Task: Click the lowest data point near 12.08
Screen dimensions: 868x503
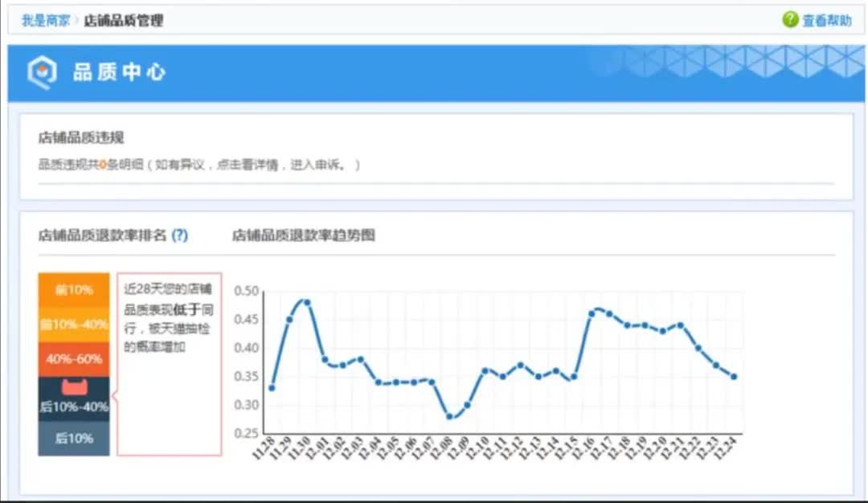Action: pyautogui.click(x=448, y=417)
